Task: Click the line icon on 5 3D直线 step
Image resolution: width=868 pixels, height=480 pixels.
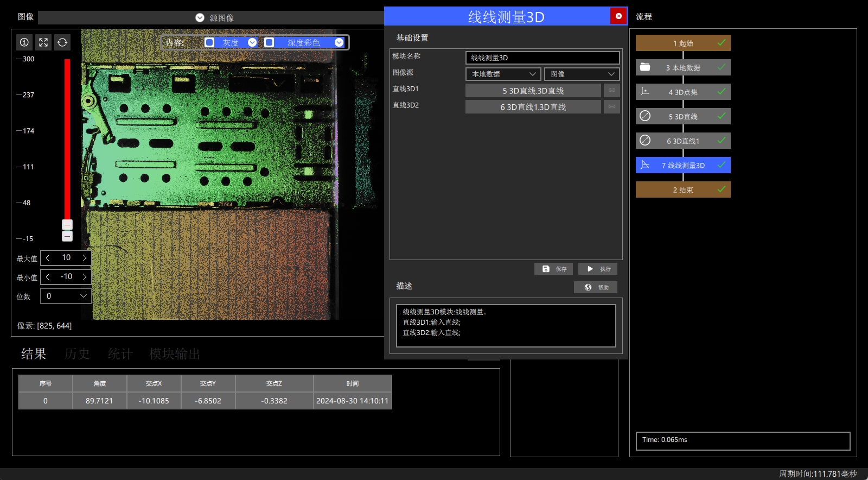Action: 645,116
